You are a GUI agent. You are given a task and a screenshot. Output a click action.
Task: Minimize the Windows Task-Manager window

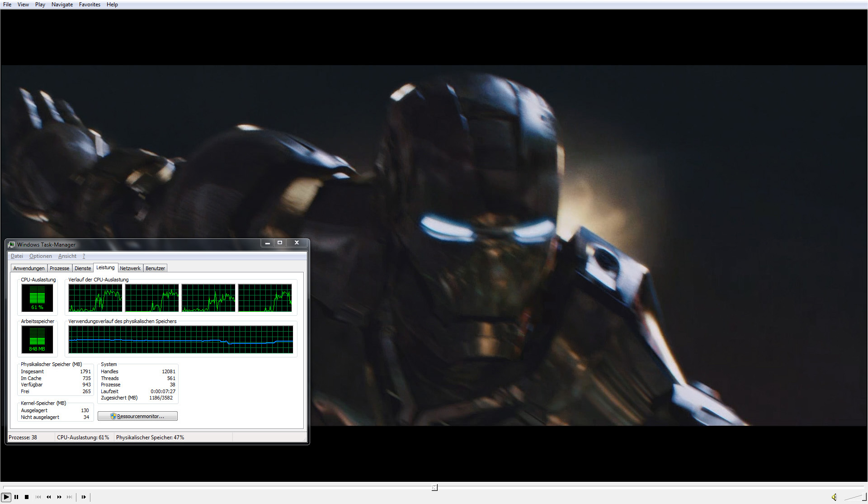point(267,243)
